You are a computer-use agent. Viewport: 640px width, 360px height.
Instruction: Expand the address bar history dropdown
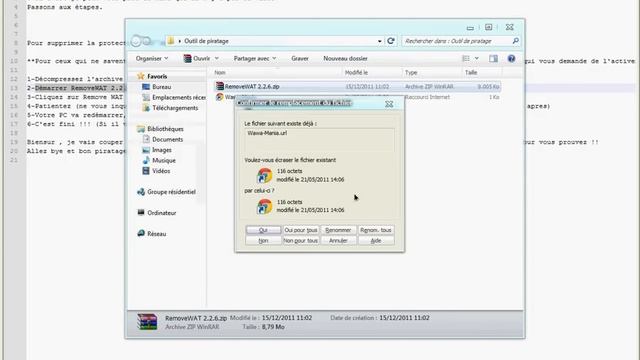[380, 41]
